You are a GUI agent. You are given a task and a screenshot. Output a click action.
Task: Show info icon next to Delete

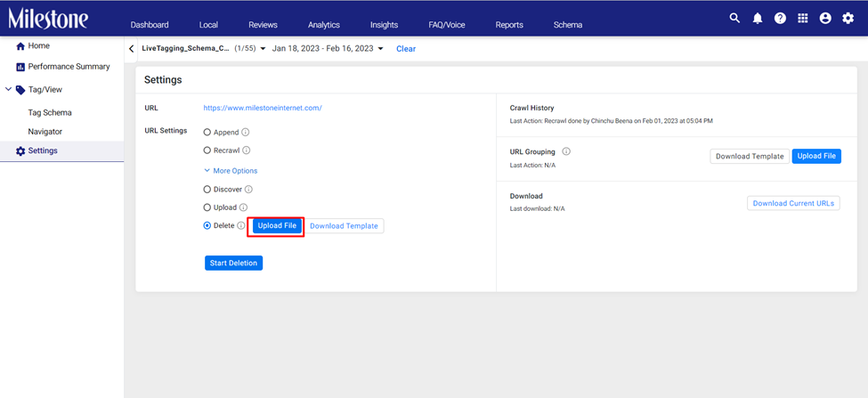240,226
